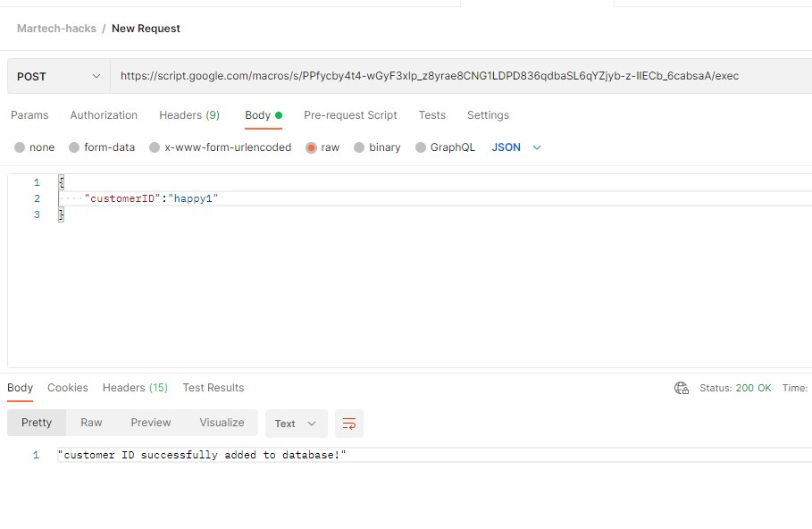Select the response Body tab
The width and height of the screenshot is (812, 529).
[x=21, y=388]
